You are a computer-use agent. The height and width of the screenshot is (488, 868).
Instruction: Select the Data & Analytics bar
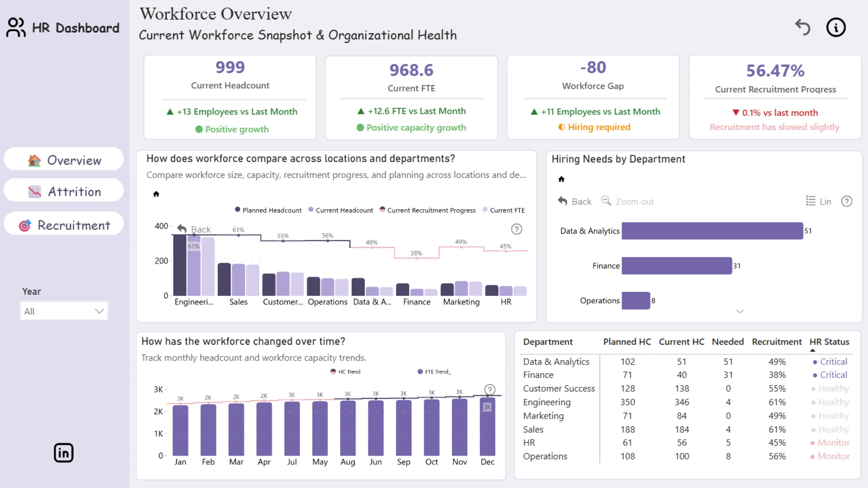click(712, 231)
